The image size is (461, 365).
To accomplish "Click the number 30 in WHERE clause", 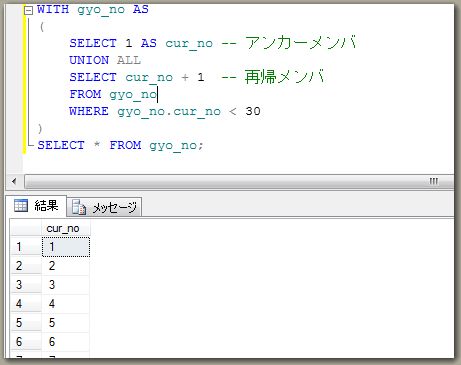I will click(x=253, y=111).
